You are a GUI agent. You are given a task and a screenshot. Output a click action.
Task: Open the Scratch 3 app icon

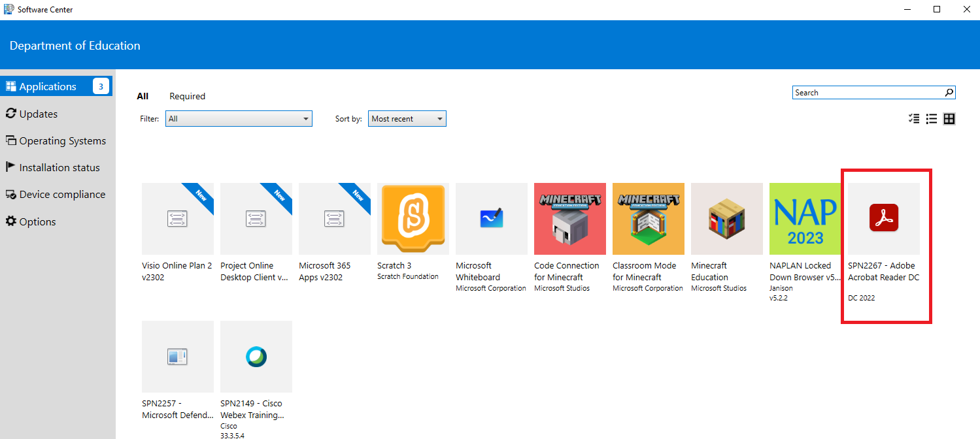[x=413, y=219]
